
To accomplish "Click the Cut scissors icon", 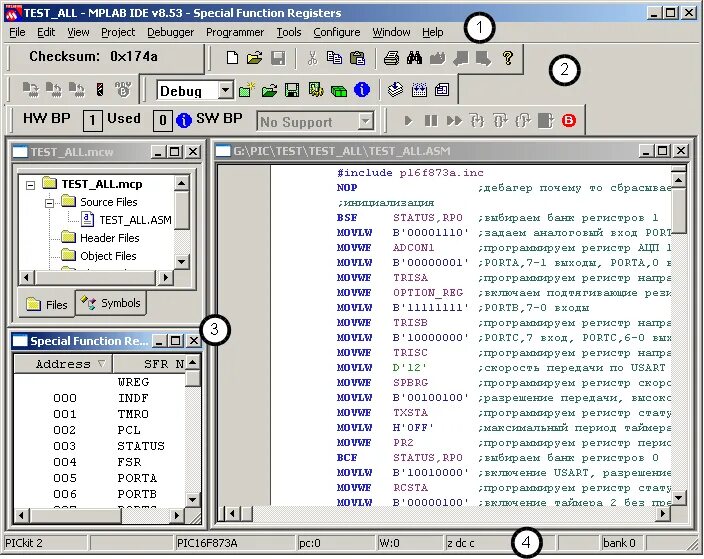I will 312,58.
